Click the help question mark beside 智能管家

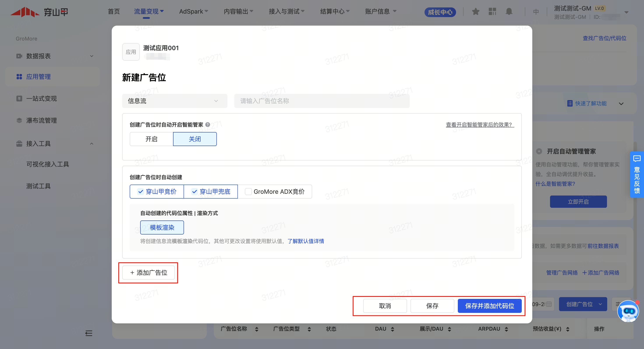pos(207,125)
